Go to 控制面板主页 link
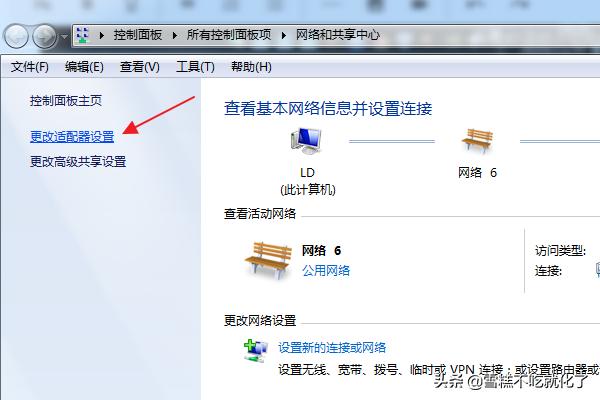The width and height of the screenshot is (600, 400). pos(66,101)
